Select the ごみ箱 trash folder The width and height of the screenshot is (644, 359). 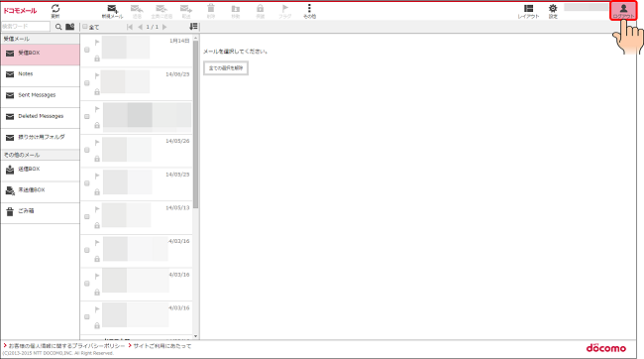coord(40,212)
